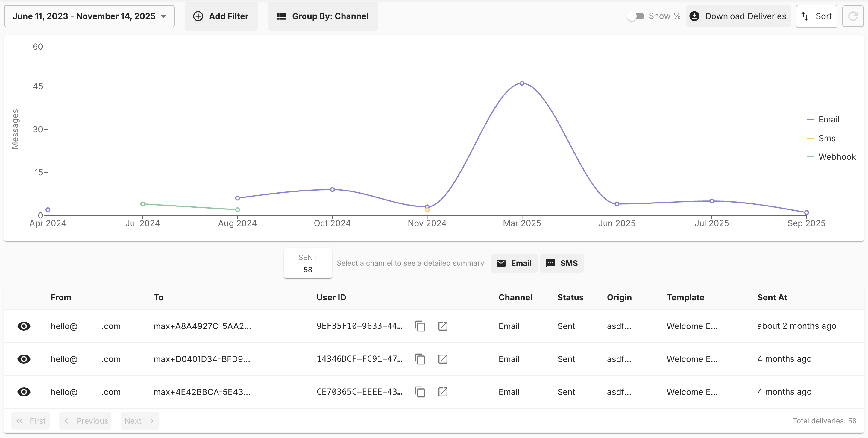868x438 pixels.
Task: Open user 9EF35F10 external link icon
Action: point(443,326)
